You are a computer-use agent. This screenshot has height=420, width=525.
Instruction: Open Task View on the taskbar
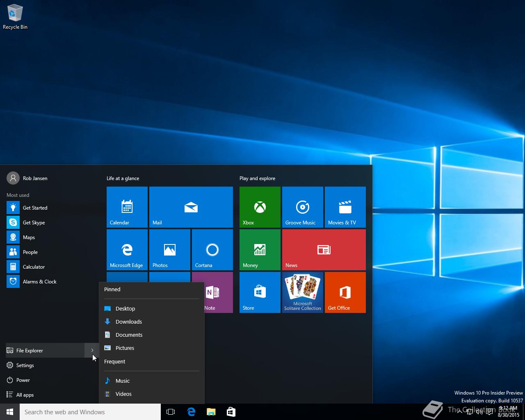click(171, 412)
